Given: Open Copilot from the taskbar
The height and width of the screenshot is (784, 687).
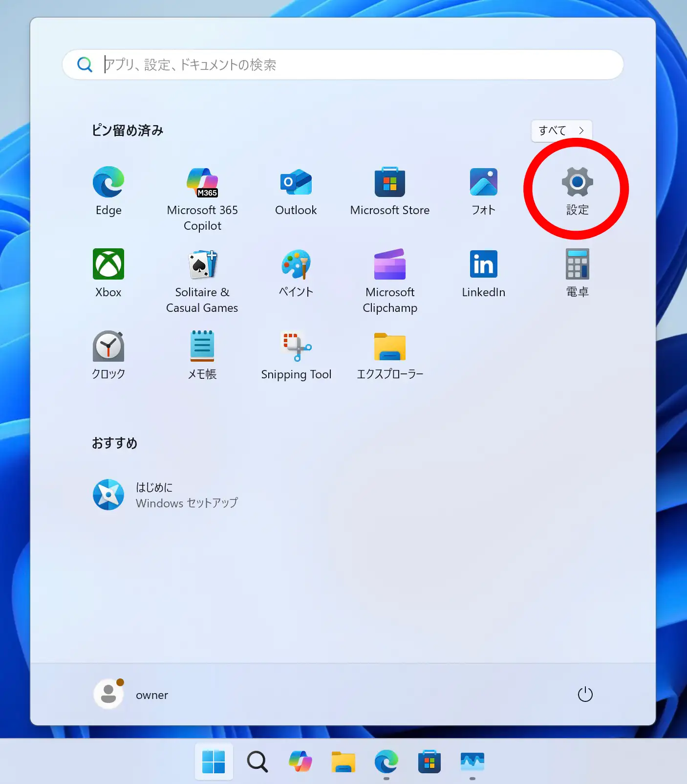Looking at the screenshot, I should click(300, 762).
